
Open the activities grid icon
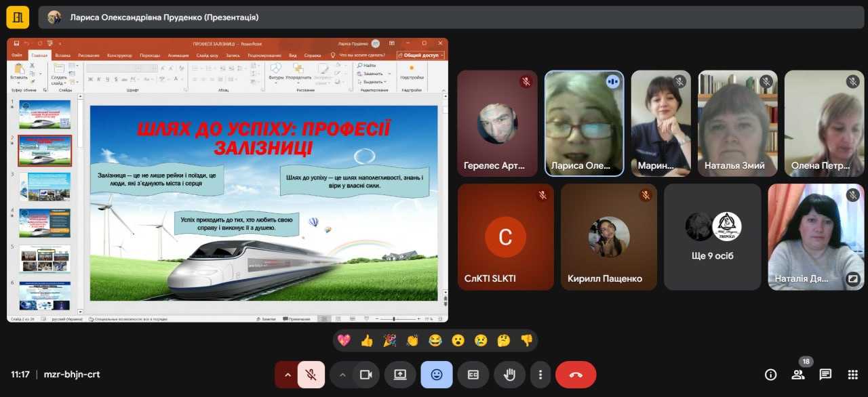pos(853,375)
